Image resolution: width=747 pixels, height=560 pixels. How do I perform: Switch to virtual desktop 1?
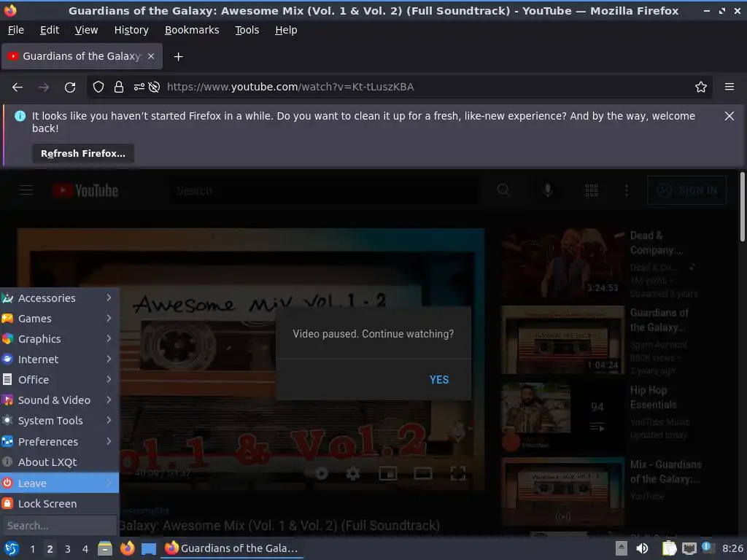[32, 549]
